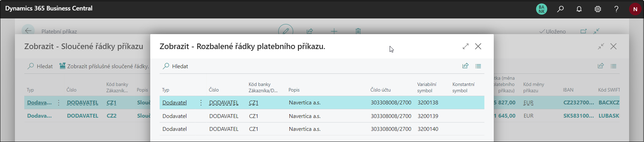Click Dynamics 365 Business Central title

click(49, 8)
